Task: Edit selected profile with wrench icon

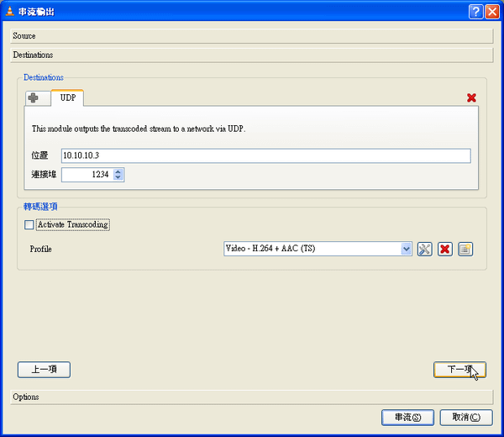Action: click(424, 250)
